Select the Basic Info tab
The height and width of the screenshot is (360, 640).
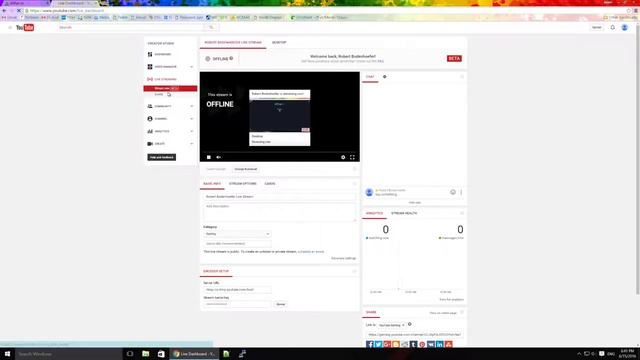tap(212, 184)
